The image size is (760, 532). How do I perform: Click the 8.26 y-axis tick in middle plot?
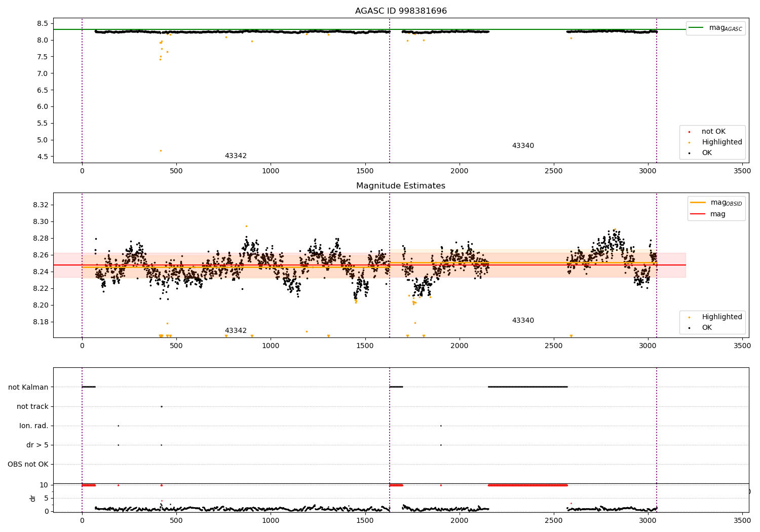tap(41, 255)
